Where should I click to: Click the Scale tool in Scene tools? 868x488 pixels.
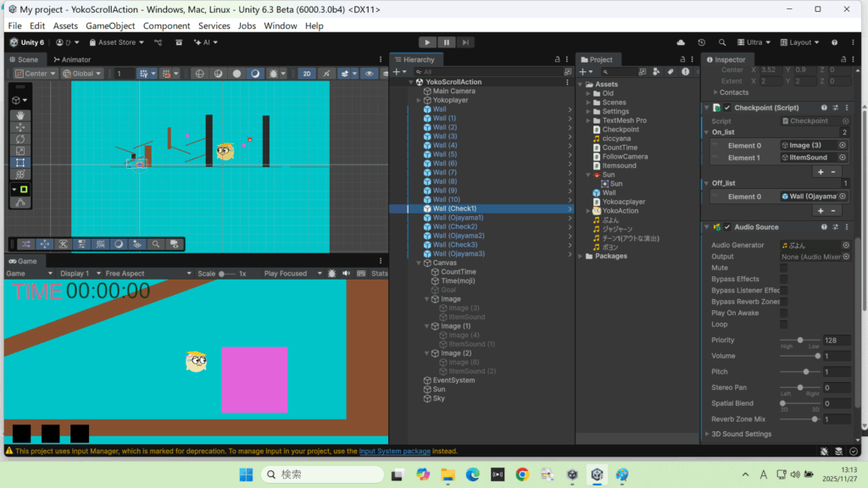pos(20,150)
